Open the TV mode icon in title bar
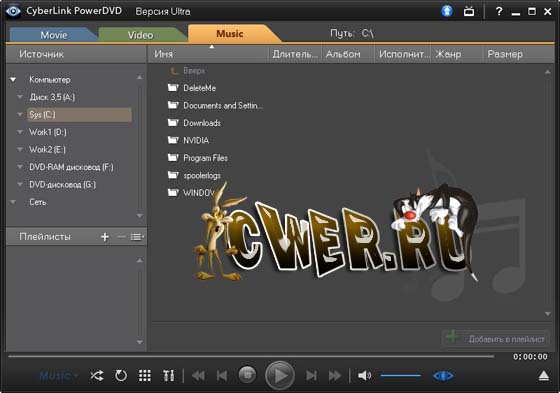Image resolution: width=560 pixels, height=393 pixels. tap(469, 11)
